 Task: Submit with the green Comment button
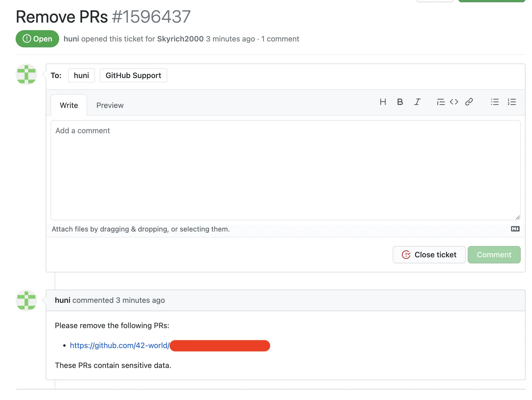tap(494, 255)
